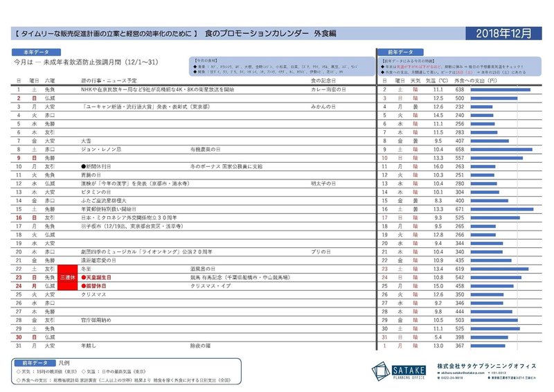Click 酒風呂の日 entry
The image size is (554, 392).
point(203,269)
